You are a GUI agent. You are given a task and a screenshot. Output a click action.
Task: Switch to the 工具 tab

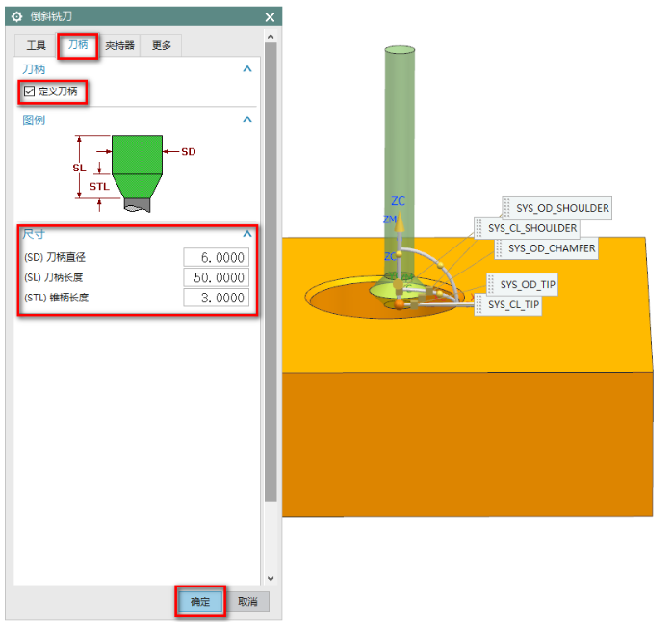click(36, 45)
